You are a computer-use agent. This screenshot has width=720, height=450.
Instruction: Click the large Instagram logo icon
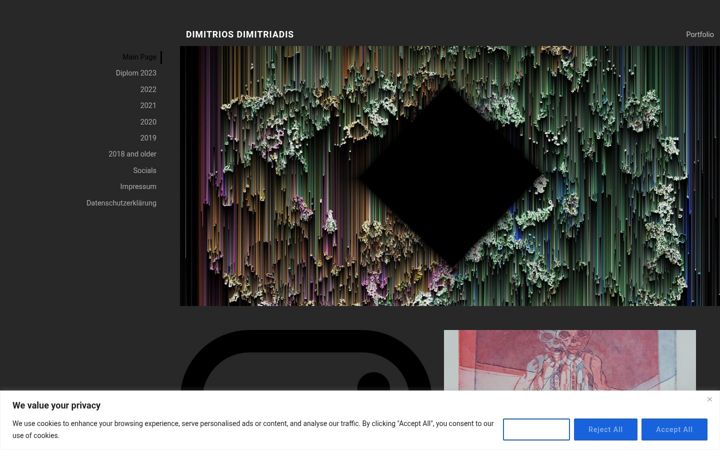tap(306, 360)
